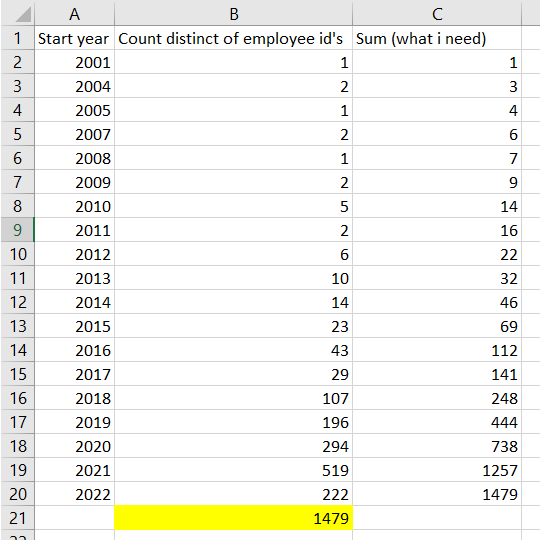The width and height of the screenshot is (540, 540).
Task: Click cell with year 2001
Action: (x=74, y=62)
